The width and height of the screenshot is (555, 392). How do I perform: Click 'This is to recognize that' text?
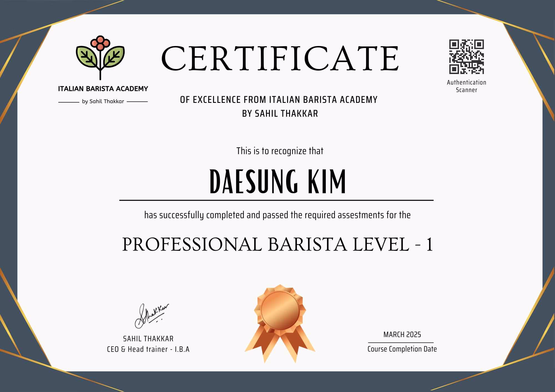coord(280,151)
